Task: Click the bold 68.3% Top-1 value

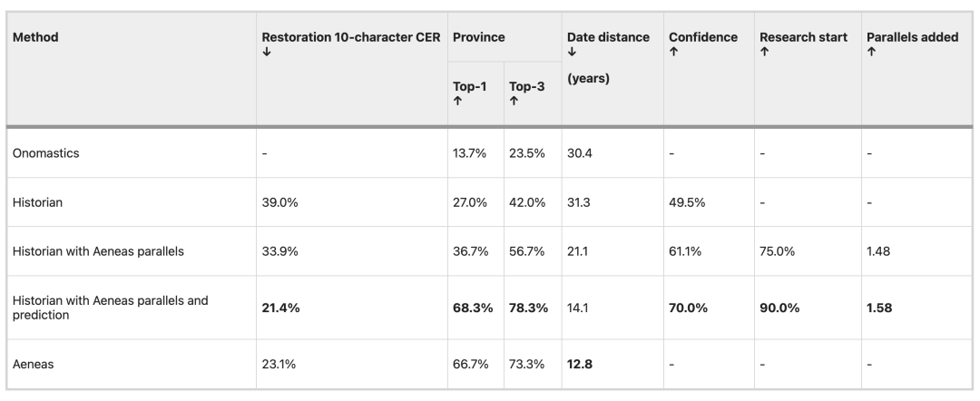Action: coord(472,308)
